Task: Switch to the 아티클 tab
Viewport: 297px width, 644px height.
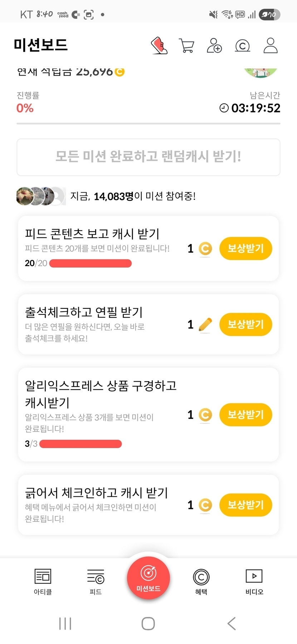Action: pos(43,582)
